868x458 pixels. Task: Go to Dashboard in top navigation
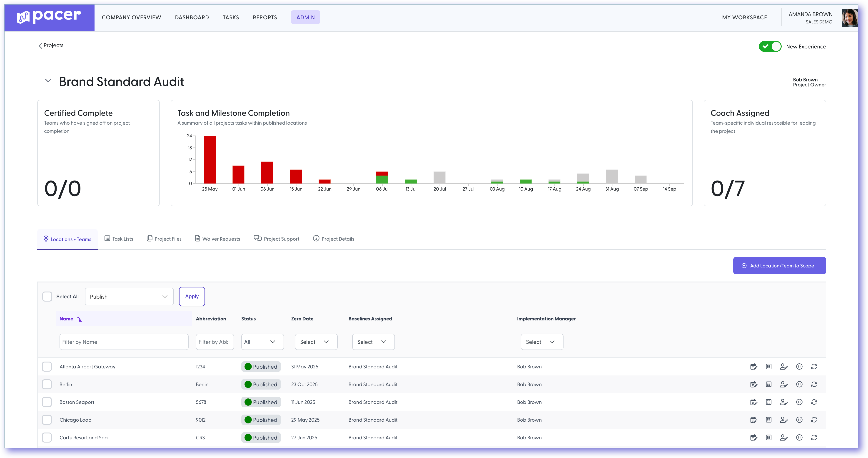192,18
